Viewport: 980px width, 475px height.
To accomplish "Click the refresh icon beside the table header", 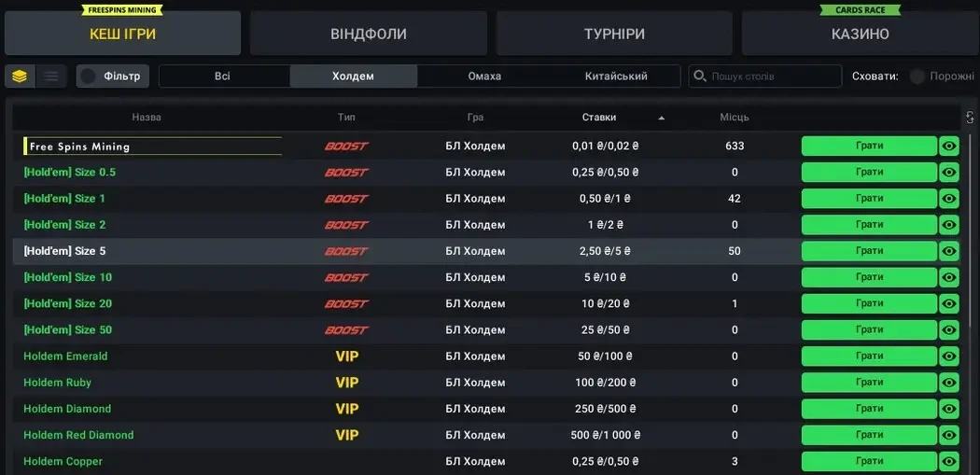I will [971, 118].
